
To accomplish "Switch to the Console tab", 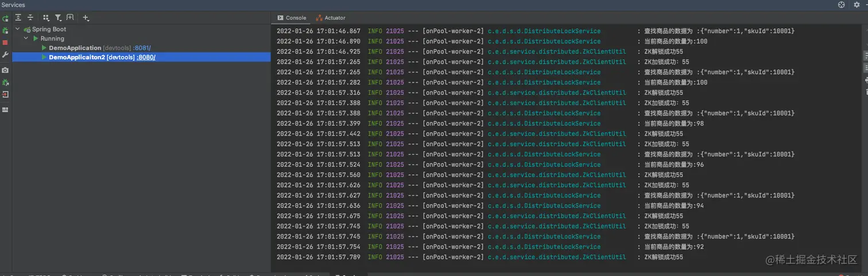I will tap(292, 18).
